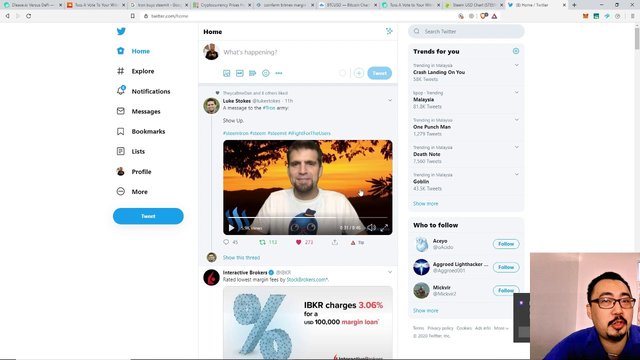Open the emoji picker in composer

(266, 73)
